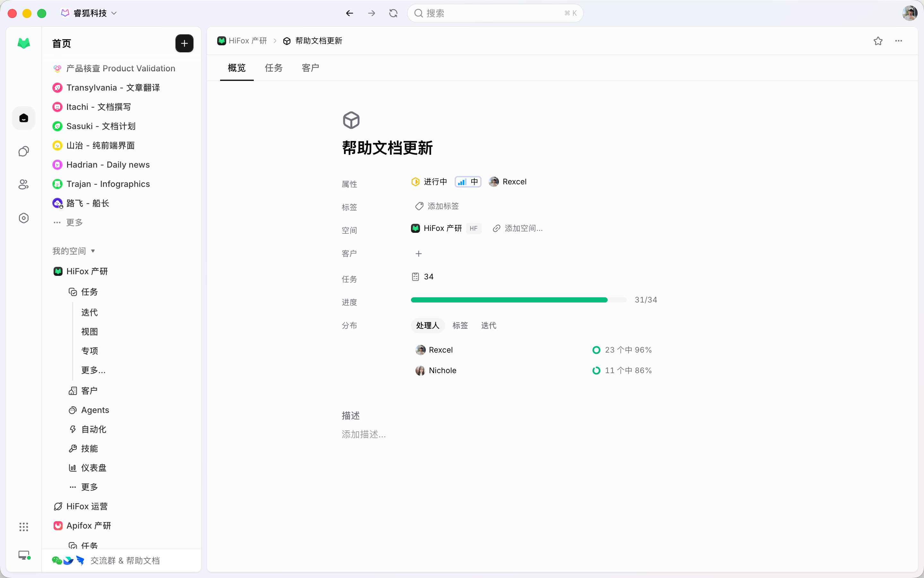Select the 迭代 distribution tab

point(489,326)
